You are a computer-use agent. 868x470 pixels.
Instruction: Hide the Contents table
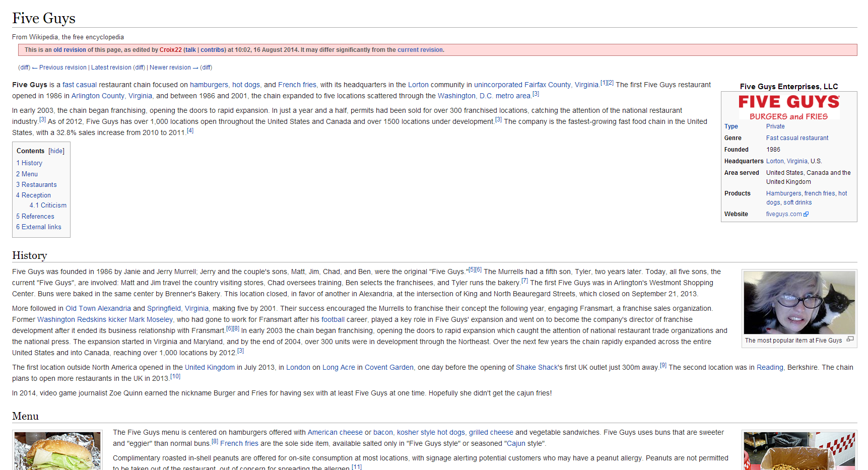coord(56,151)
